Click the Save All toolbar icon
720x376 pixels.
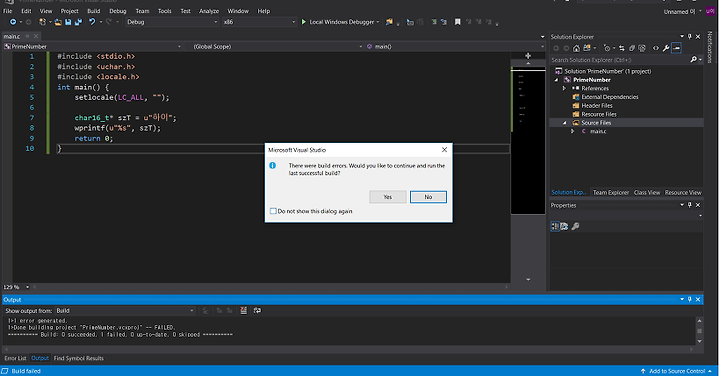coord(78,22)
